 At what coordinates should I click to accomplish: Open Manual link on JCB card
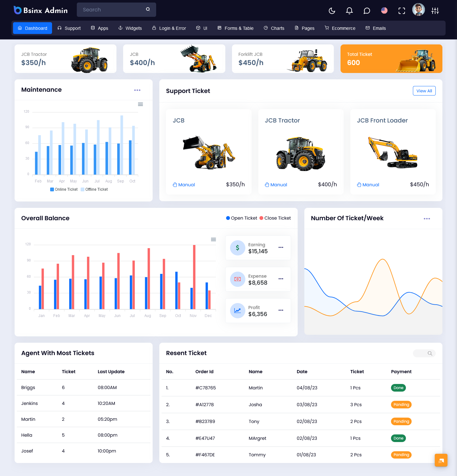[184, 185]
